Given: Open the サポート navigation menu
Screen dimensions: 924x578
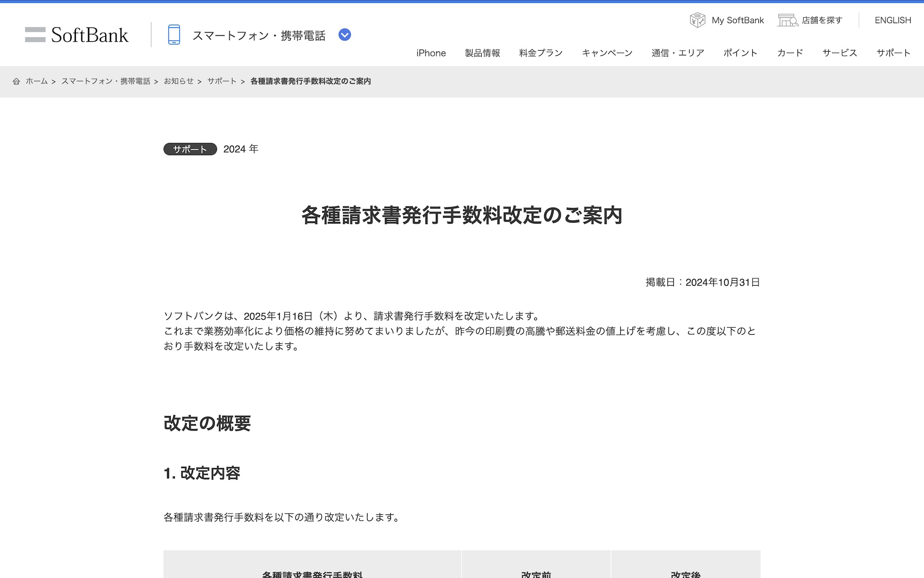Looking at the screenshot, I should coord(893,53).
